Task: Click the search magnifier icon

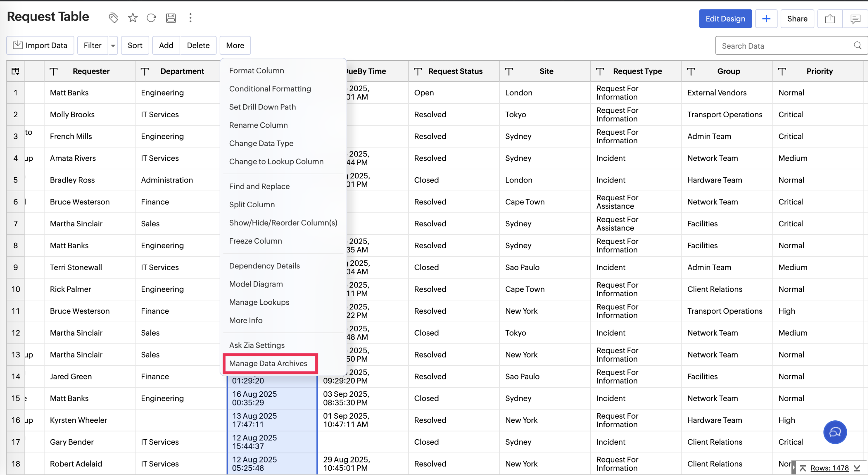Action: (858, 46)
